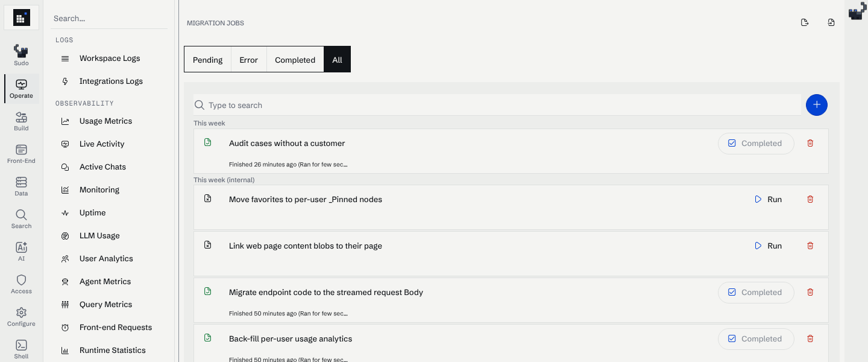This screenshot has height=362, width=868.
Task: Open the Front-End section
Action: point(21,154)
